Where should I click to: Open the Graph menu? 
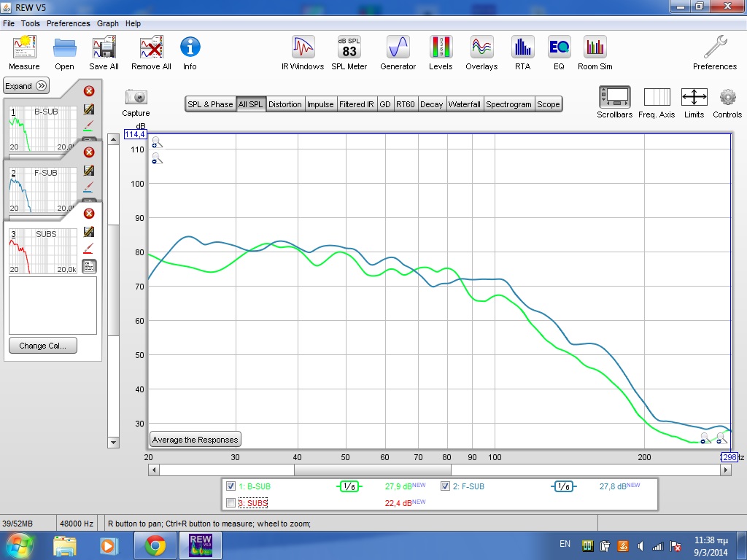[108, 23]
